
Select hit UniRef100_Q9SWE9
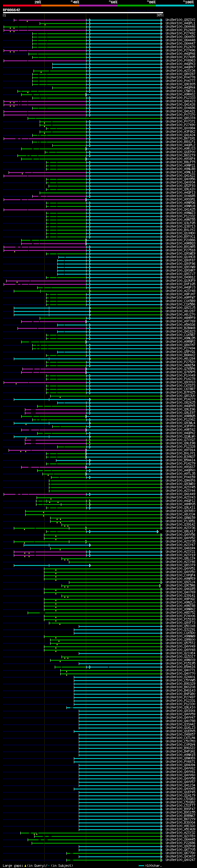click(x=180, y=254)
